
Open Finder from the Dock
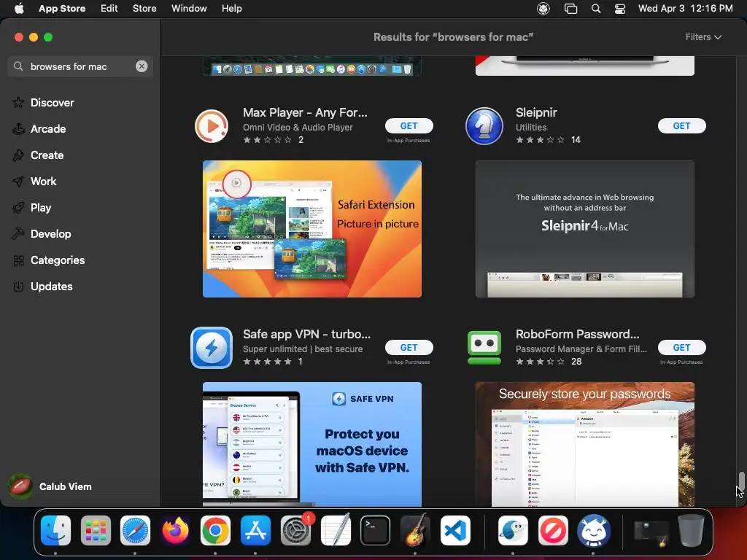pos(55,531)
